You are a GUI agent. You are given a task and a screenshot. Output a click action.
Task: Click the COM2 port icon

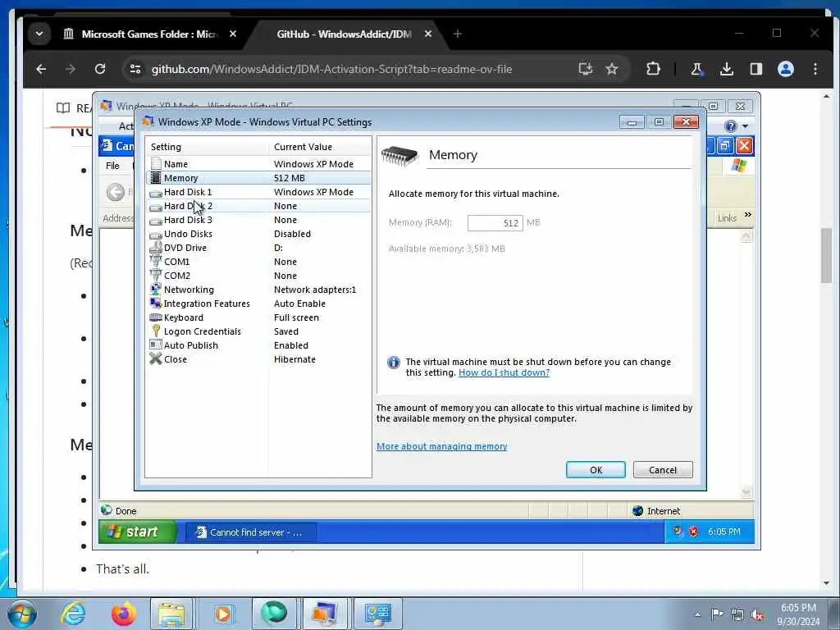[x=155, y=276]
